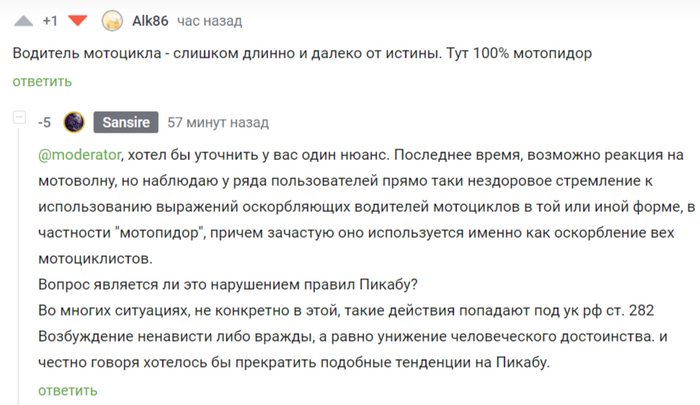Click the -5 rating counter
The height and width of the screenshot is (405, 700).
pyautogui.click(x=45, y=122)
